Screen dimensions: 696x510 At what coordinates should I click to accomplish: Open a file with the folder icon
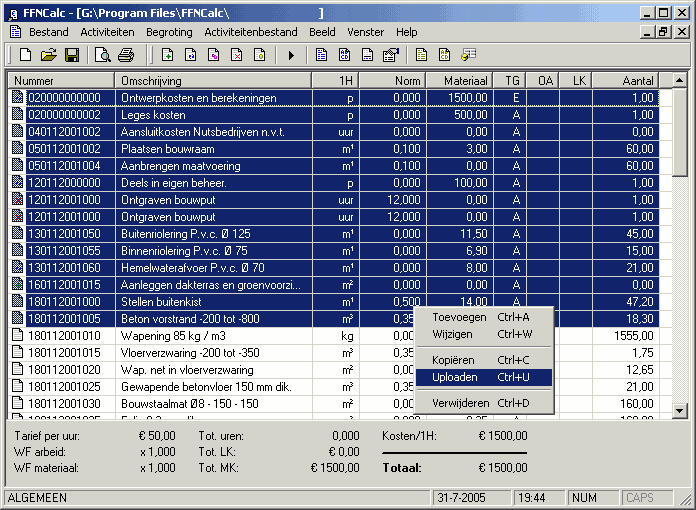pos(49,55)
